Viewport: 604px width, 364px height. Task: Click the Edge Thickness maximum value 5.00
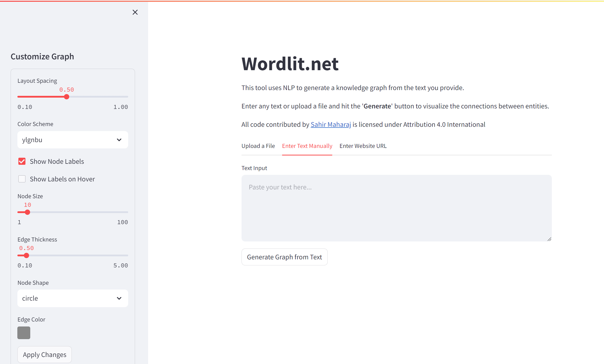tap(121, 265)
